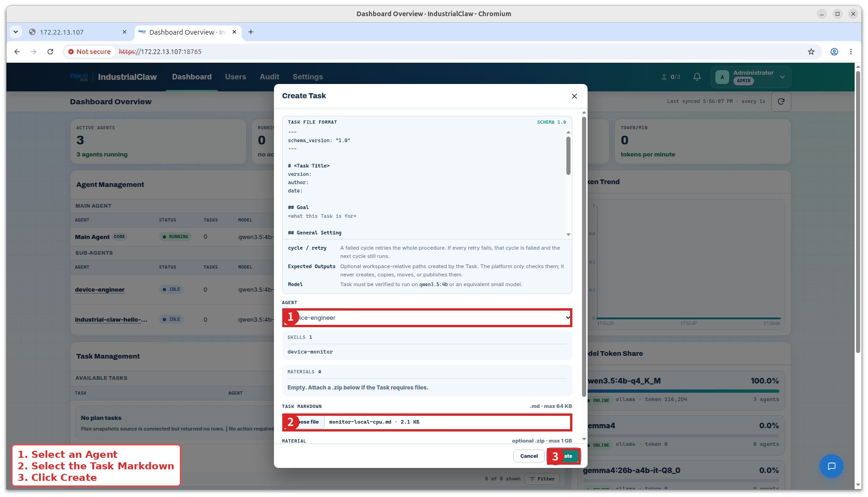Viewport: 868px width, 497px height.
Task: Click the IDLE badge for device-engineer
Action: [171, 289]
